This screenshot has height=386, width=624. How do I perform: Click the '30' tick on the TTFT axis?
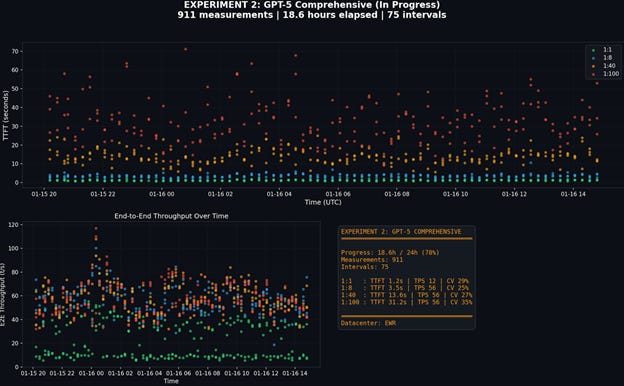(x=15, y=126)
